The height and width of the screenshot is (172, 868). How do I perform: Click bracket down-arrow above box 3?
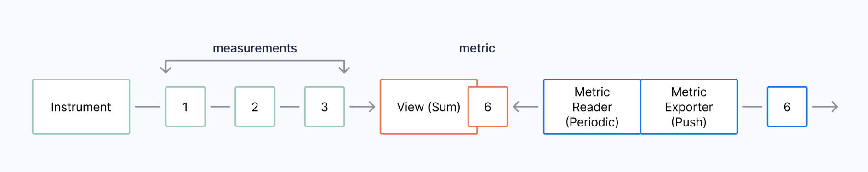tap(344, 68)
